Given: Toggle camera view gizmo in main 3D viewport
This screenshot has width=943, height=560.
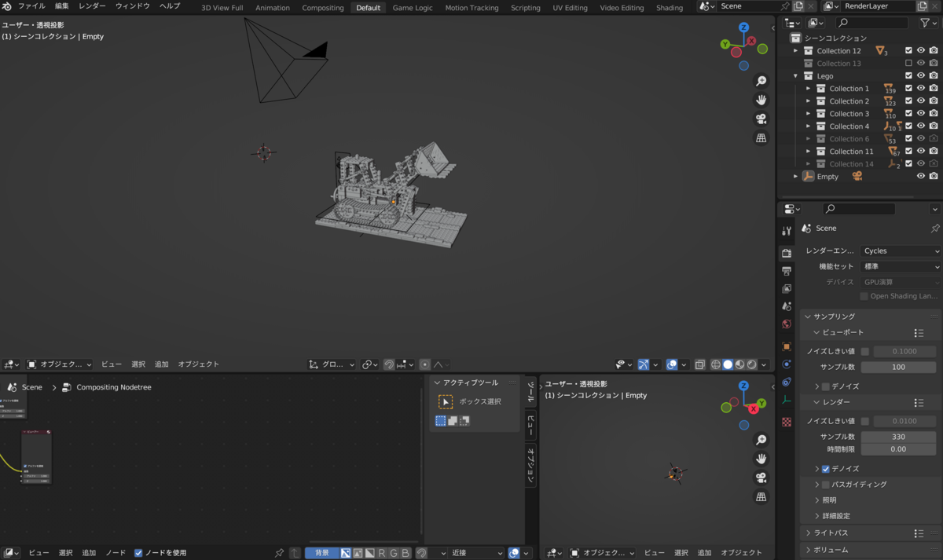Looking at the screenshot, I should 761,119.
